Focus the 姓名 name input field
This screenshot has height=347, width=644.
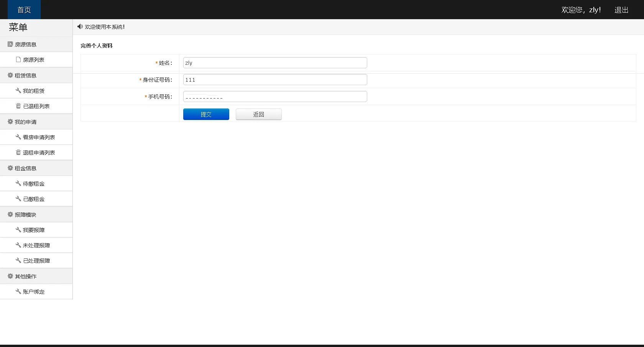pos(275,63)
